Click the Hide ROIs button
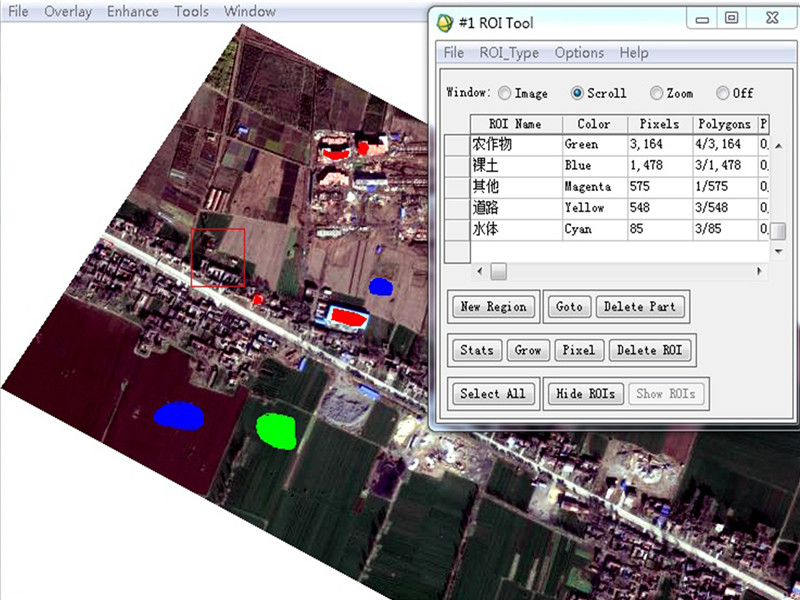The width and height of the screenshot is (800, 600). point(586,393)
